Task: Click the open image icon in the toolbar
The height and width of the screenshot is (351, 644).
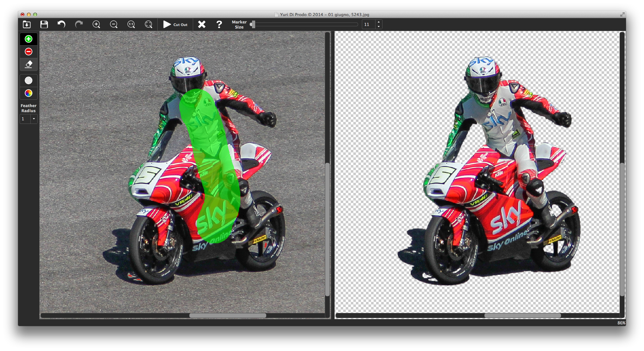Action: pos(27,24)
